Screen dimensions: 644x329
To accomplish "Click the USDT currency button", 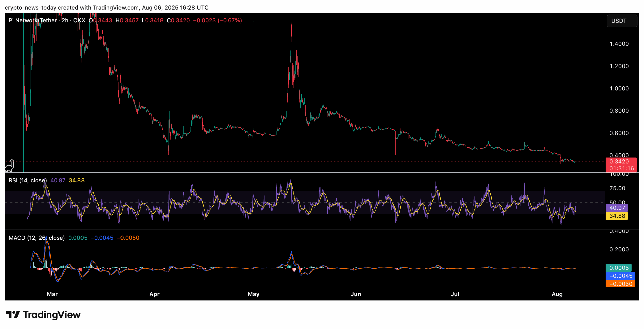I will coord(622,21).
